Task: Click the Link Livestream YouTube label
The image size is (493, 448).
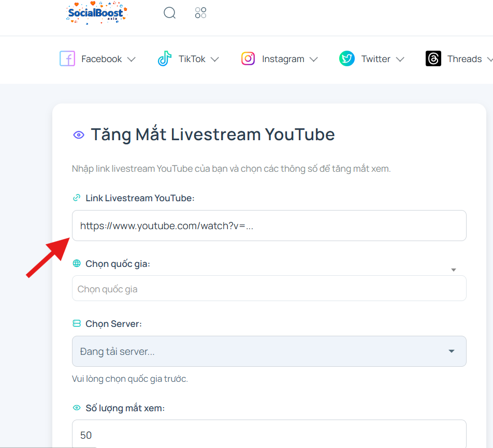Action: pyautogui.click(x=140, y=198)
